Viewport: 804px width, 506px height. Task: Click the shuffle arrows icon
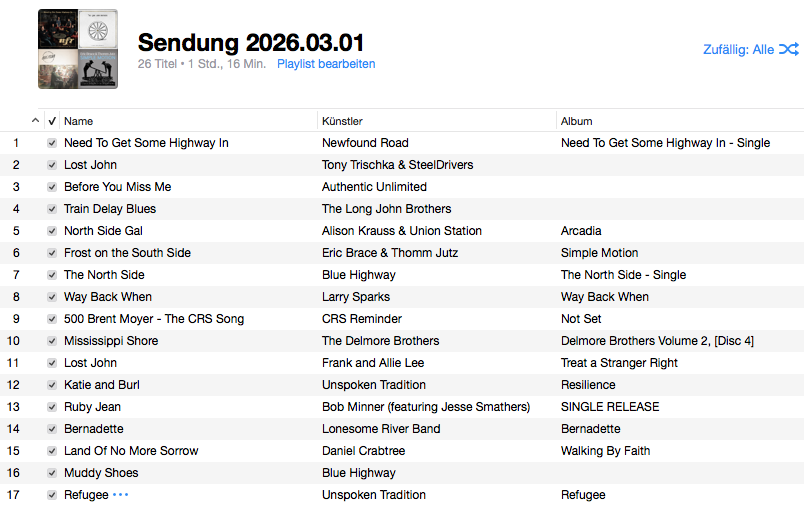point(789,49)
